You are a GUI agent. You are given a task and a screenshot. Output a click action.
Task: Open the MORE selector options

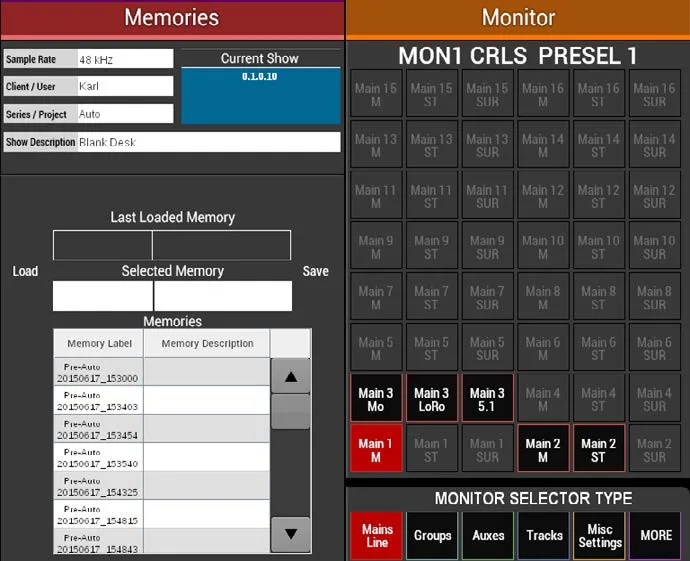click(655, 535)
